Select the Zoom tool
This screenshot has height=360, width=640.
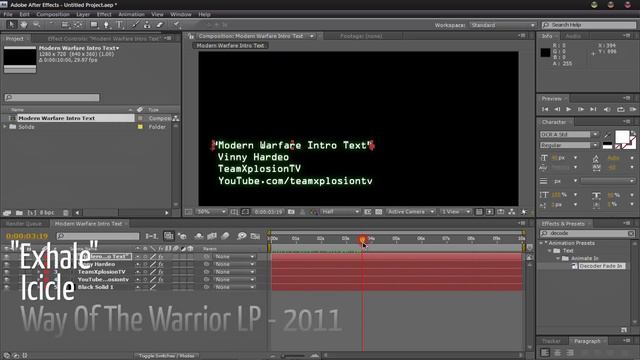[36, 25]
